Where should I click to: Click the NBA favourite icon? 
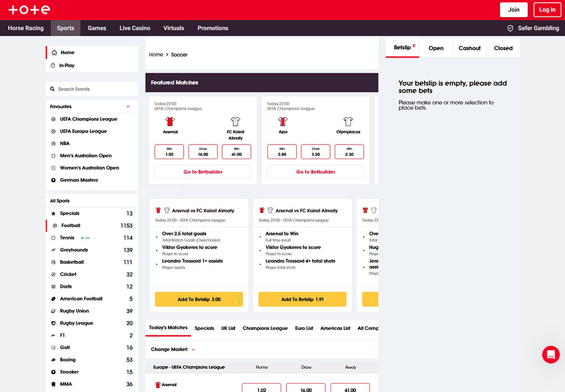(54, 143)
